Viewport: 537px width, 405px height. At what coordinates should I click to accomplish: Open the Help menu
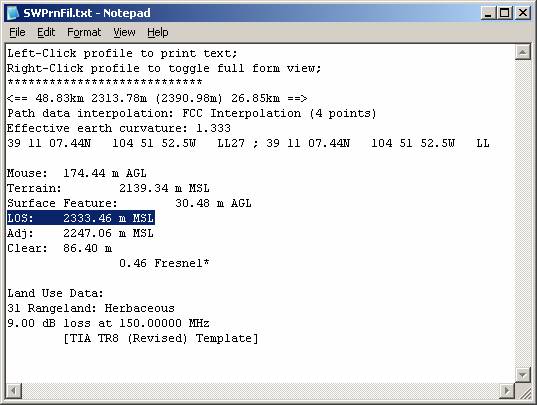pos(158,32)
